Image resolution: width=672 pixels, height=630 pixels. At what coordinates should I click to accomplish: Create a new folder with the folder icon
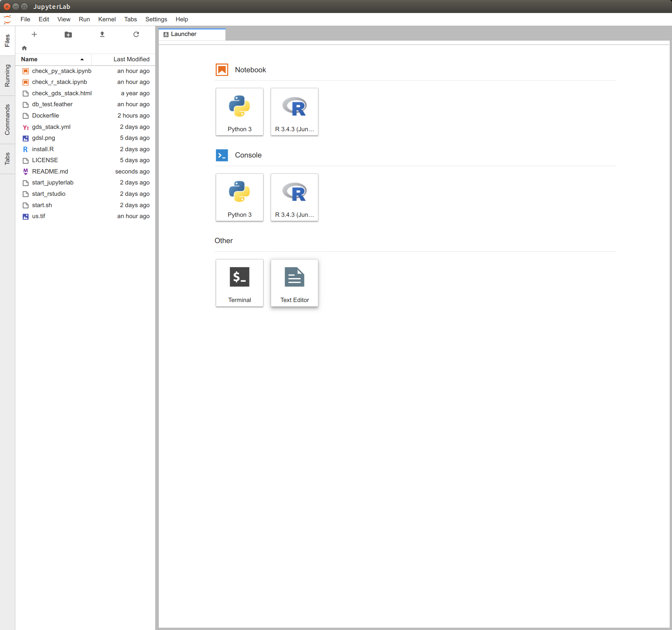click(68, 35)
